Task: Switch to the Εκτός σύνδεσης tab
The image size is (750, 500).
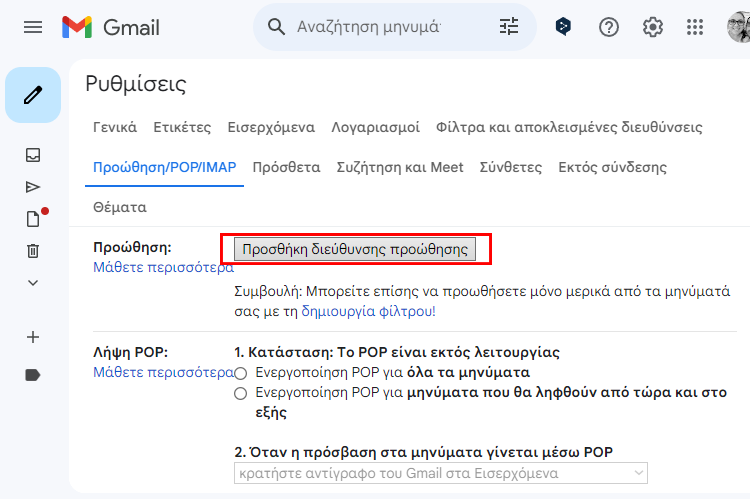Action: pos(612,167)
